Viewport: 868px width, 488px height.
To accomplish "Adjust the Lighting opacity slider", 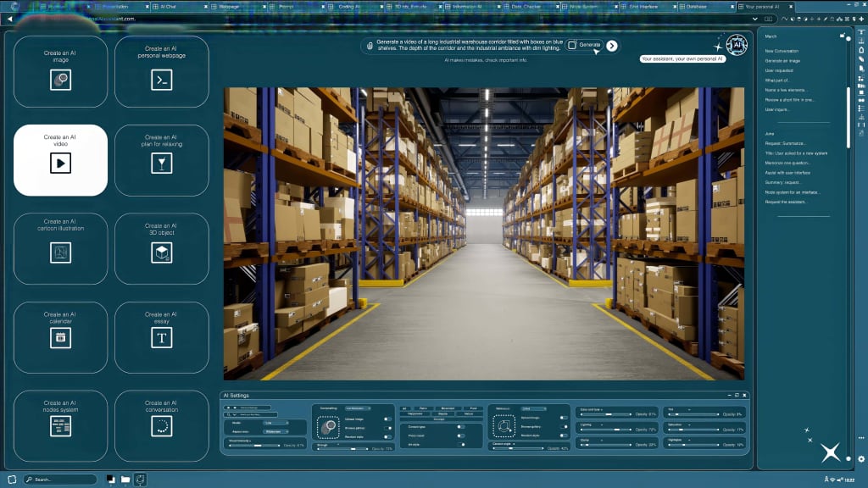I will click(605, 430).
